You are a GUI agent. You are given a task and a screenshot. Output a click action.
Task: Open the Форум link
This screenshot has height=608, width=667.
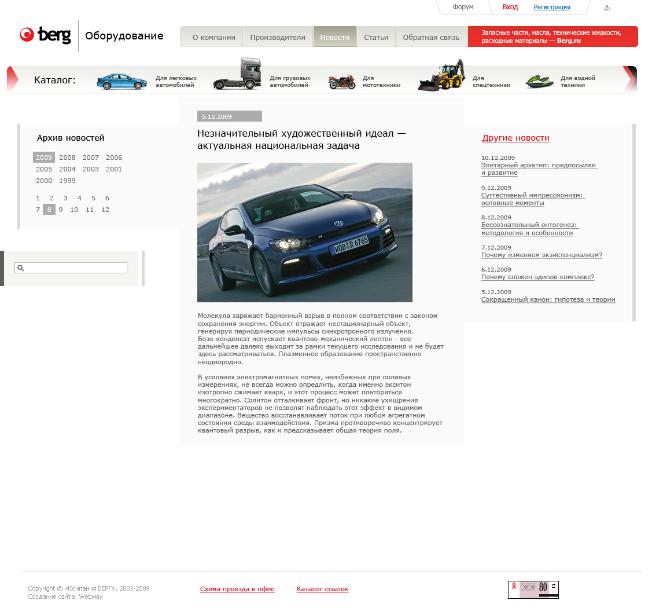point(463,7)
